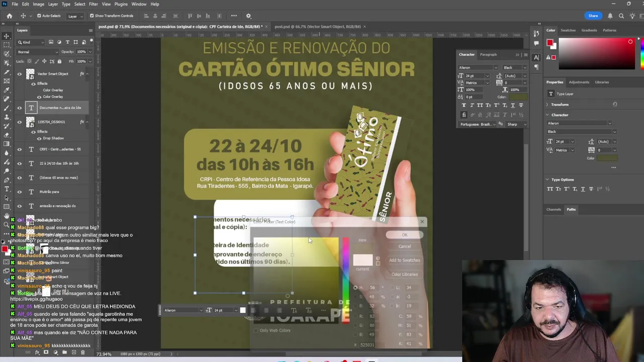Collapse the Type Options section

coord(547,179)
